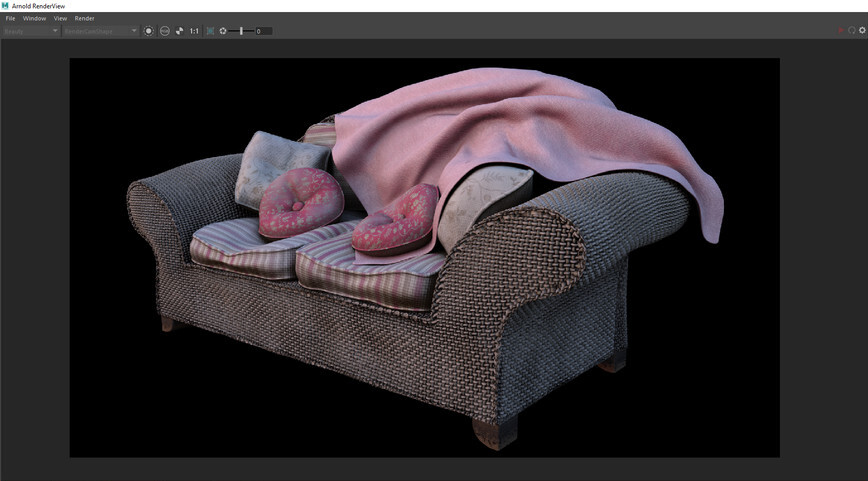The image size is (868, 481).
Task: Open the File menu
Action: pos(11,18)
